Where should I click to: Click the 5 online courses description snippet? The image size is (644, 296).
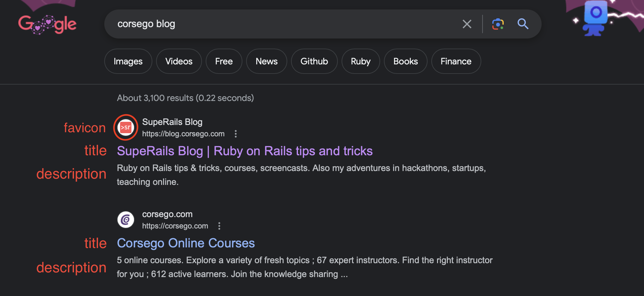[x=305, y=267]
